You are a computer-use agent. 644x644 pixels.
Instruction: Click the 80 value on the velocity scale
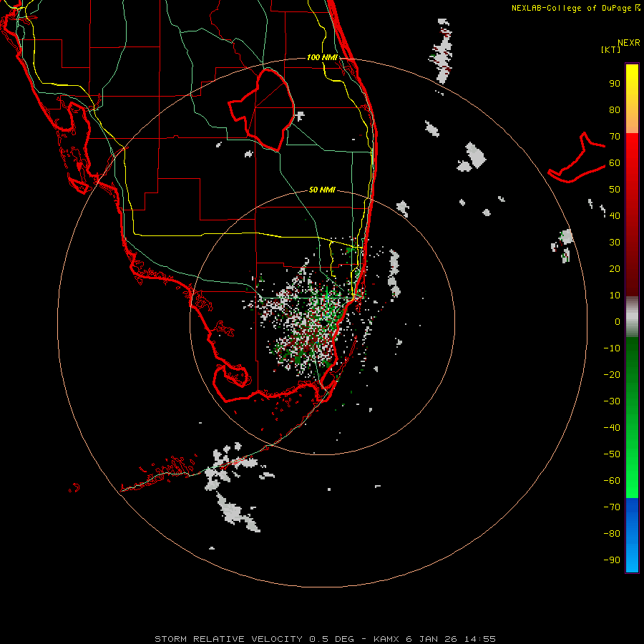tap(615, 110)
